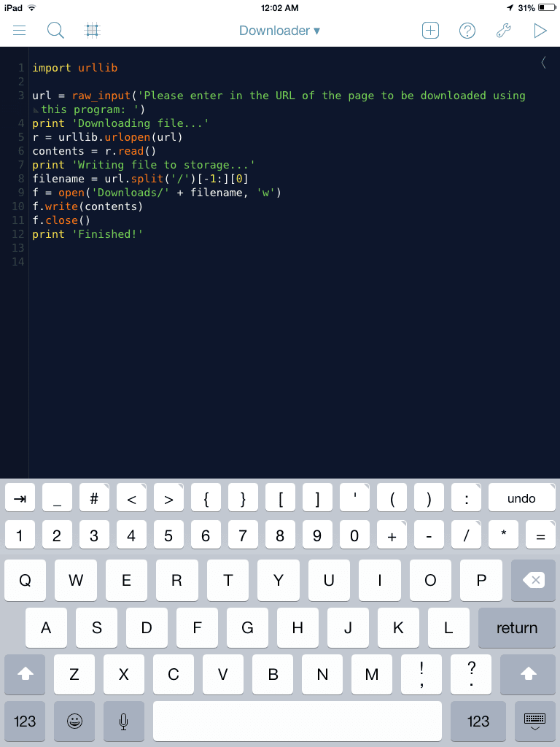Tap the Wi-Fi icon in status bar
560x747 pixels.
(32, 7)
